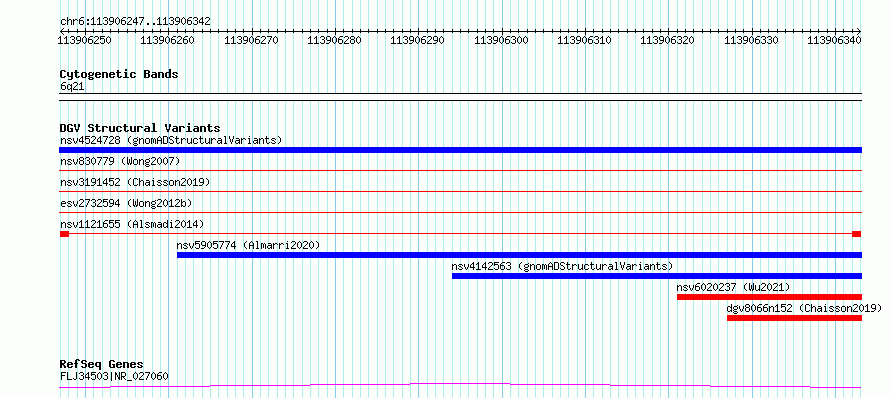This screenshot has height=398, width=890.
Task: Click the Cytogenetic Bands track heading
Action: point(119,74)
